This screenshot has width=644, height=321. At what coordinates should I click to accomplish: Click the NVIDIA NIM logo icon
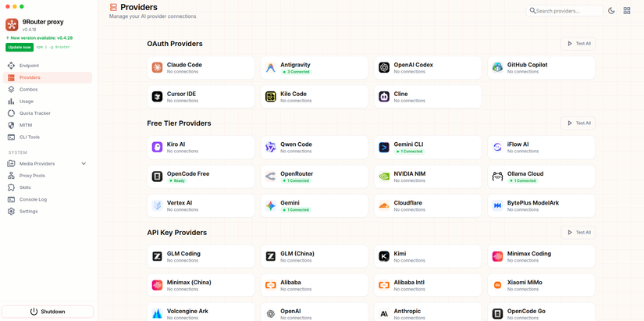click(384, 177)
